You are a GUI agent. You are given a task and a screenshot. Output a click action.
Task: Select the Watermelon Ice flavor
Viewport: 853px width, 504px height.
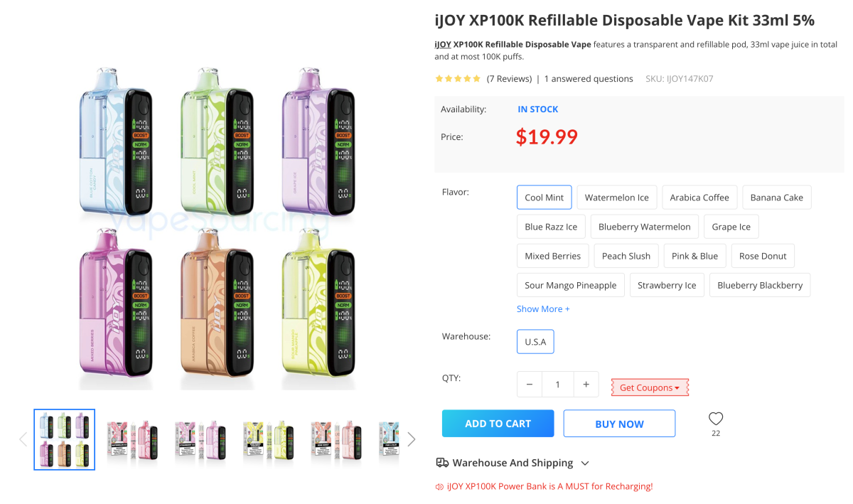[617, 197]
